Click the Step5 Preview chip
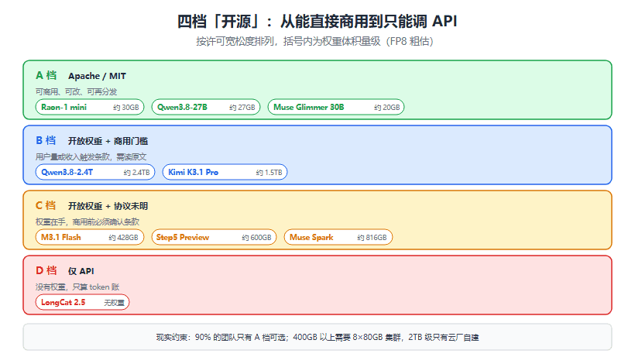The height and width of the screenshot is (364, 635). point(214,237)
